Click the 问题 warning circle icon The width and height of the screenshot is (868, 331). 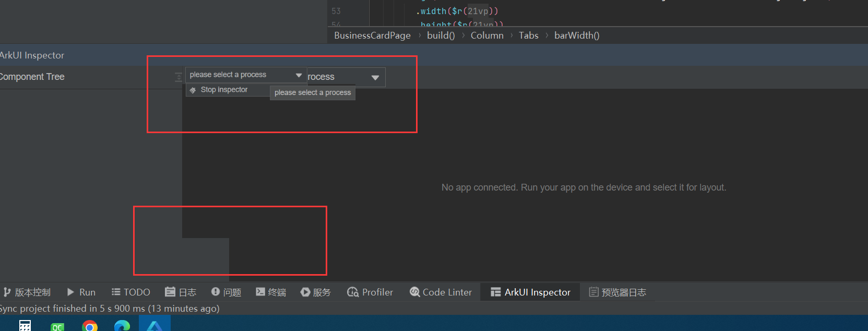[x=216, y=292]
